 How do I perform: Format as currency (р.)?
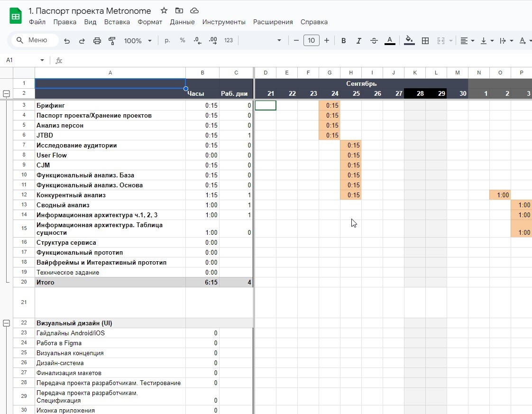(167, 40)
